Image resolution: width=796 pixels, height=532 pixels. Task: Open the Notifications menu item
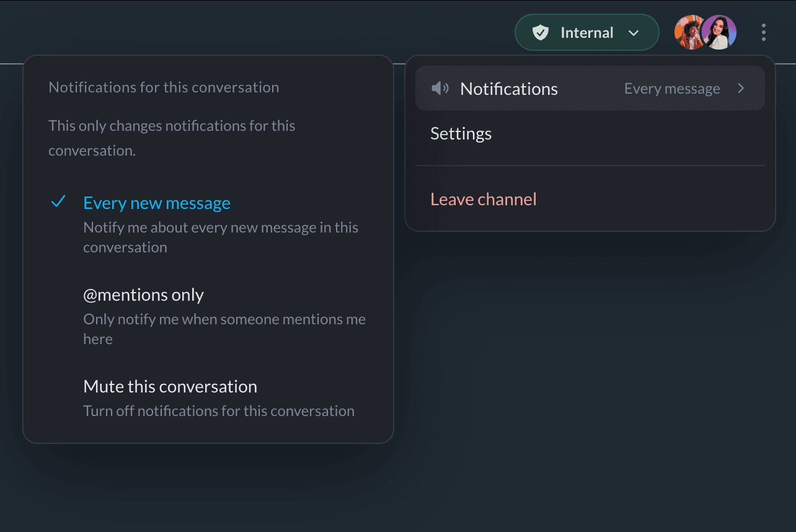pos(590,88)
